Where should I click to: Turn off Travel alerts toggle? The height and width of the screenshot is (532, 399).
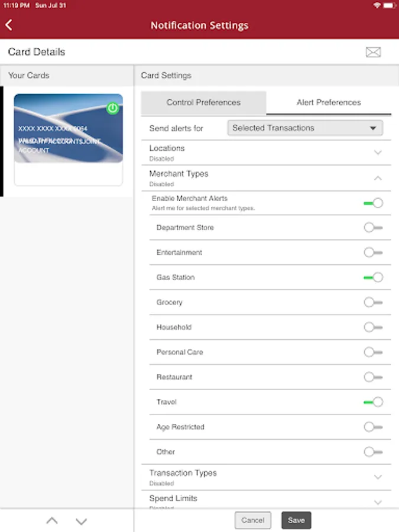point(373,402)
